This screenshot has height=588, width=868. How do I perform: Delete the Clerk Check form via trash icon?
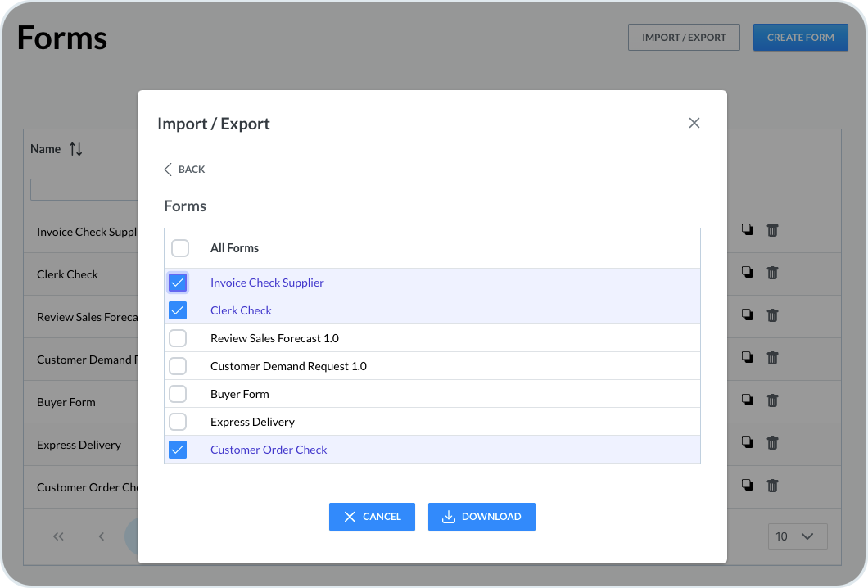pyautogui.click(x=772, y=273)
